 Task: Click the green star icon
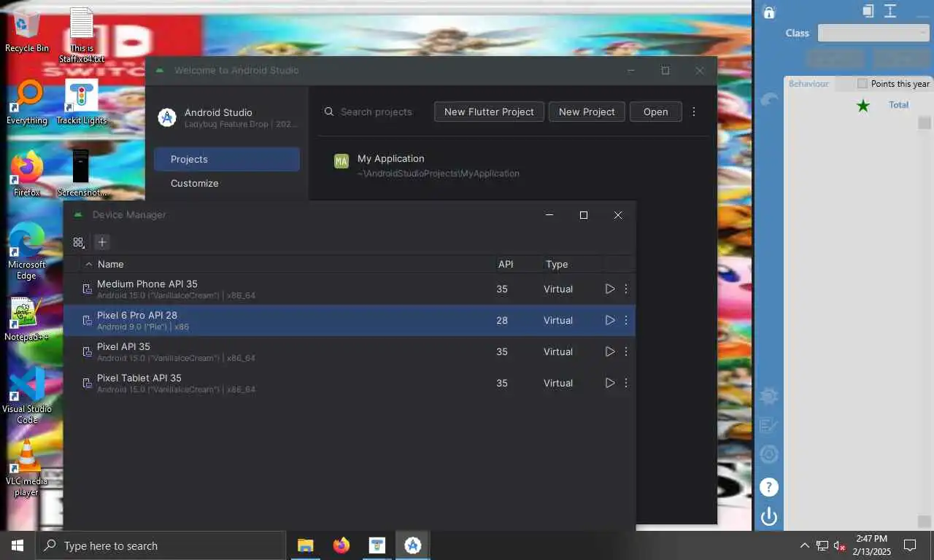click(863, 106)
